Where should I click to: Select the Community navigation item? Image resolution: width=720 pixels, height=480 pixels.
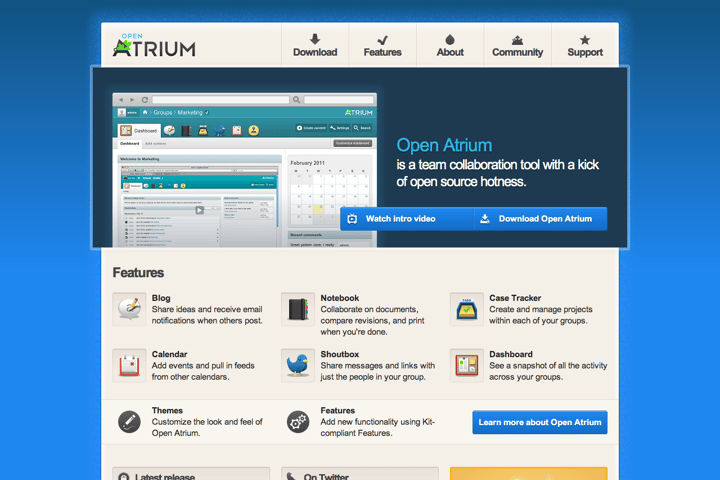click(518, 45)
